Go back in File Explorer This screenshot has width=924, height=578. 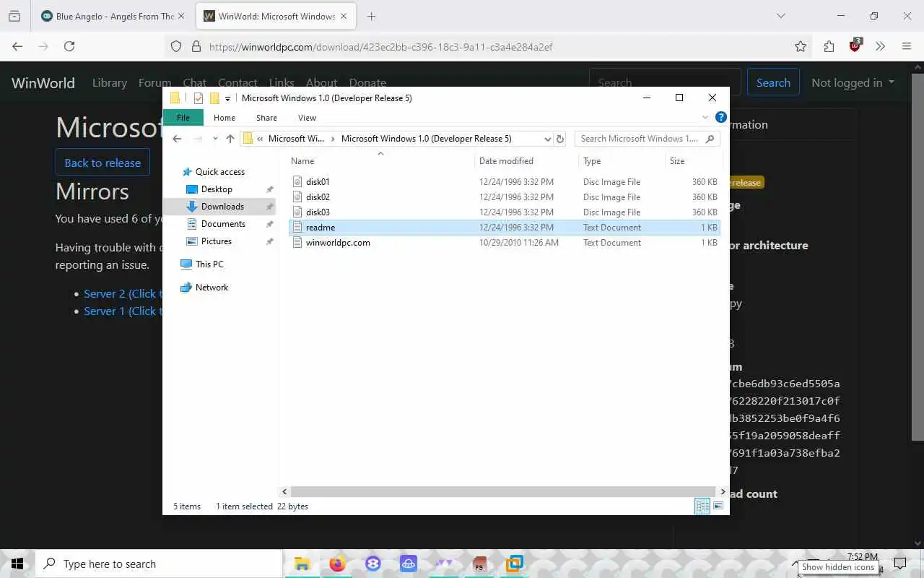(x=178, y=139)
